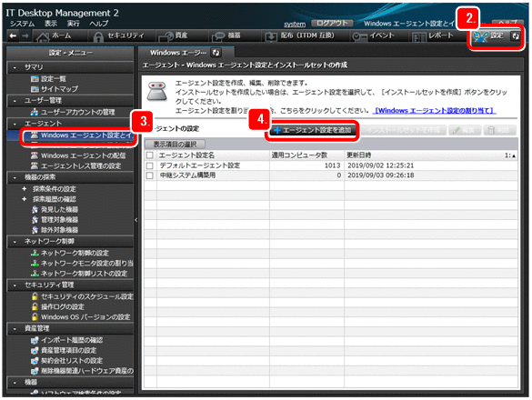This screenshot has width=532, height=400.
Task: Check the デフォルトエージェント設定 row checkbox
Action: coord(150,165)
